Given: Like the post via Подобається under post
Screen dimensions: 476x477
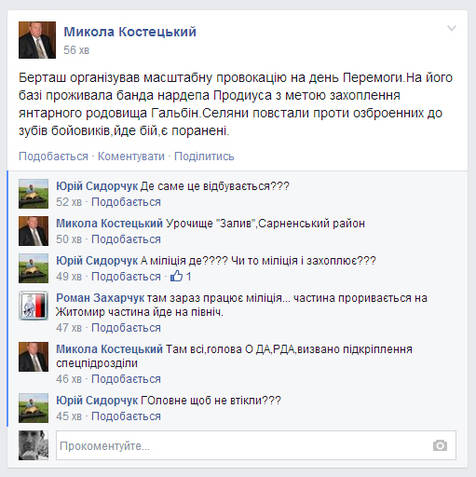Looking at the screenshot, I should (53, 156).
